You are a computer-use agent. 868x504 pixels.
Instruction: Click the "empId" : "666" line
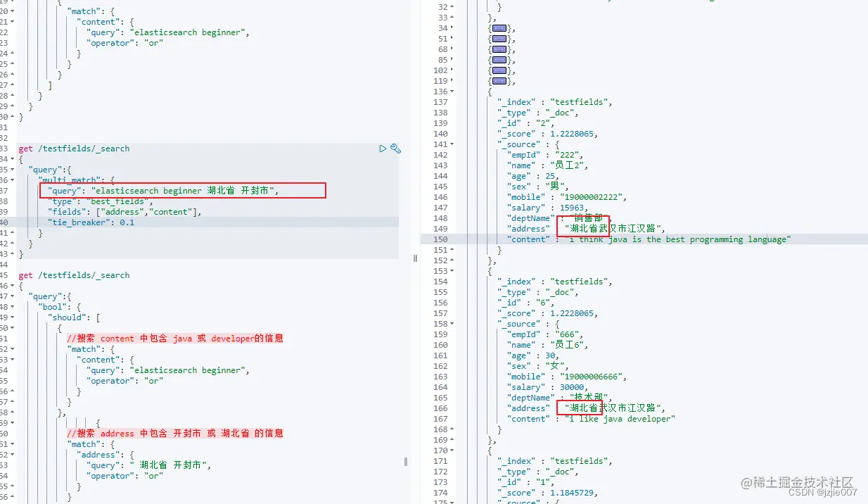click(545, 334)
